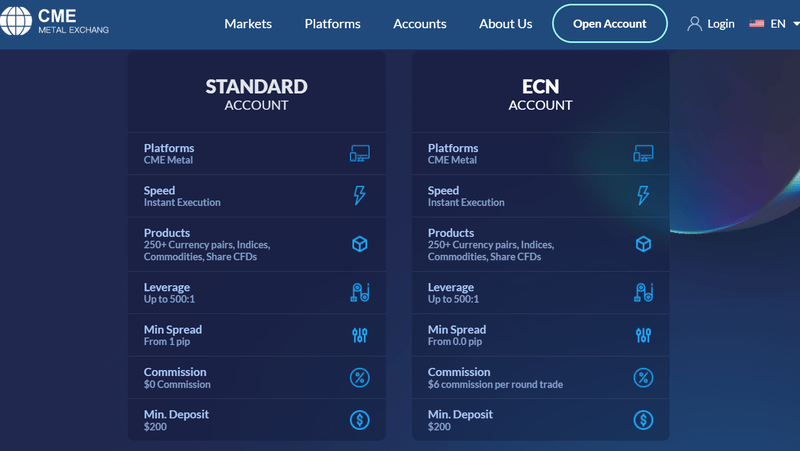The height and width of the screenshot is (451, 800).
Task: Click 'CME Metal' platform in ECN account
Action: (x=452, y=160)
